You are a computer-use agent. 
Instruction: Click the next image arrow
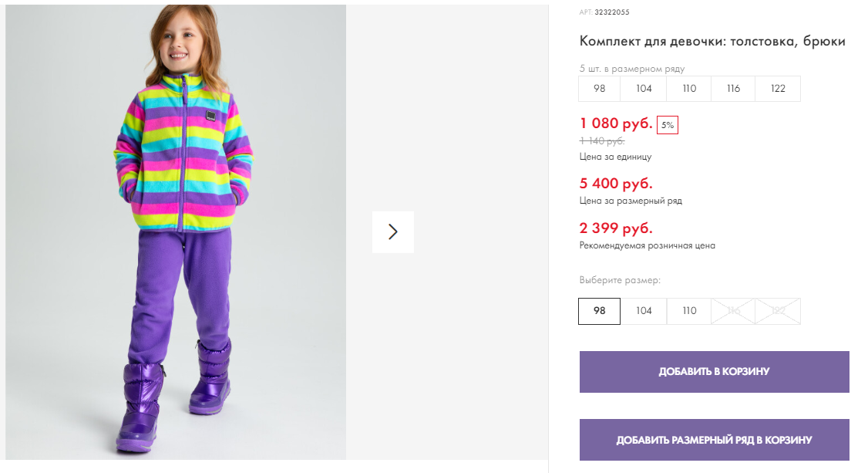(x=393, y=231)
